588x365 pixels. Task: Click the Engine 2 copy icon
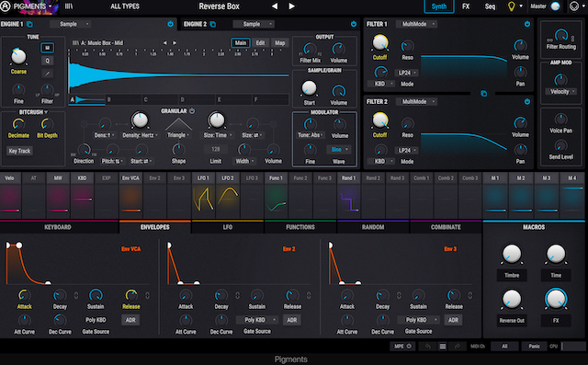pos(212,25)
